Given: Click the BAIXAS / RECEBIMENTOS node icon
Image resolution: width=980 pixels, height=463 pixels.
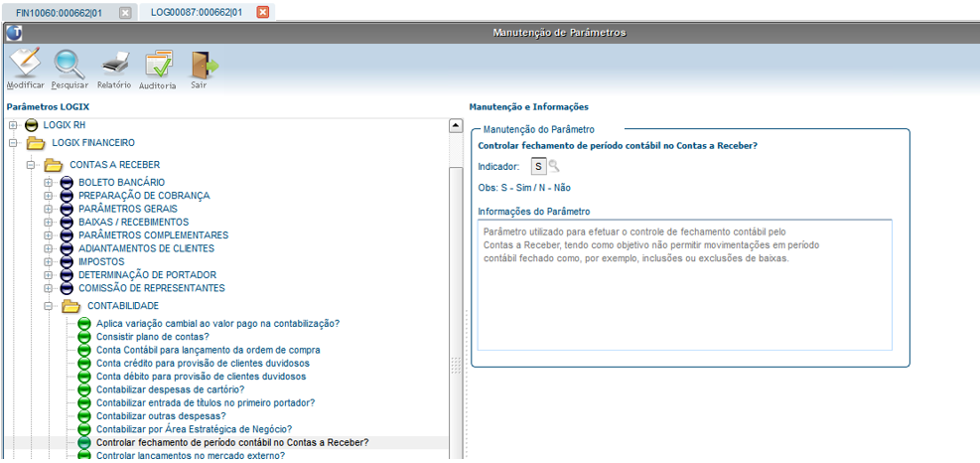Looking at the screenshot, I should tap(67, 223).
